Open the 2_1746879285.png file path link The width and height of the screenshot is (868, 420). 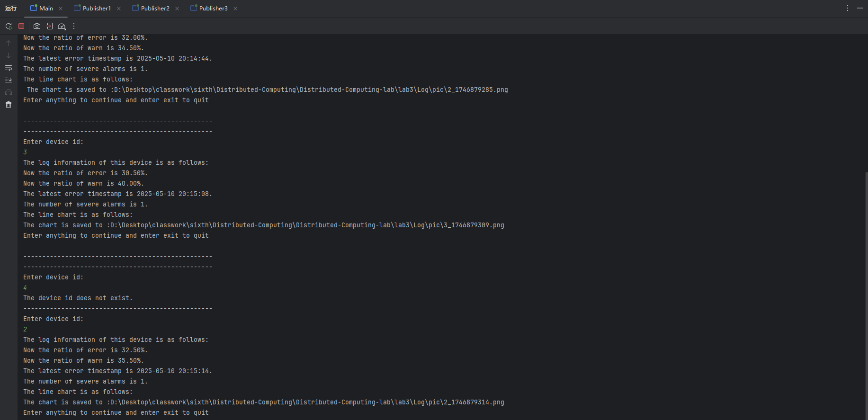311,90
